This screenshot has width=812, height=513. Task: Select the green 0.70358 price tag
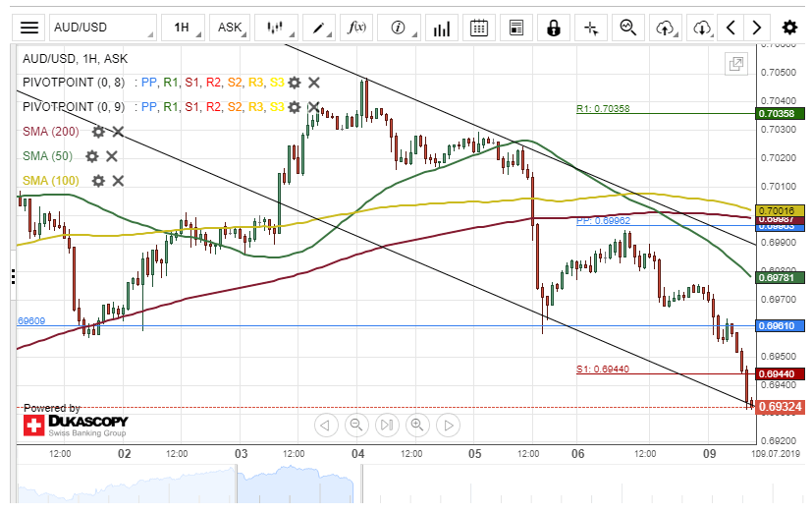coord(780,113)
